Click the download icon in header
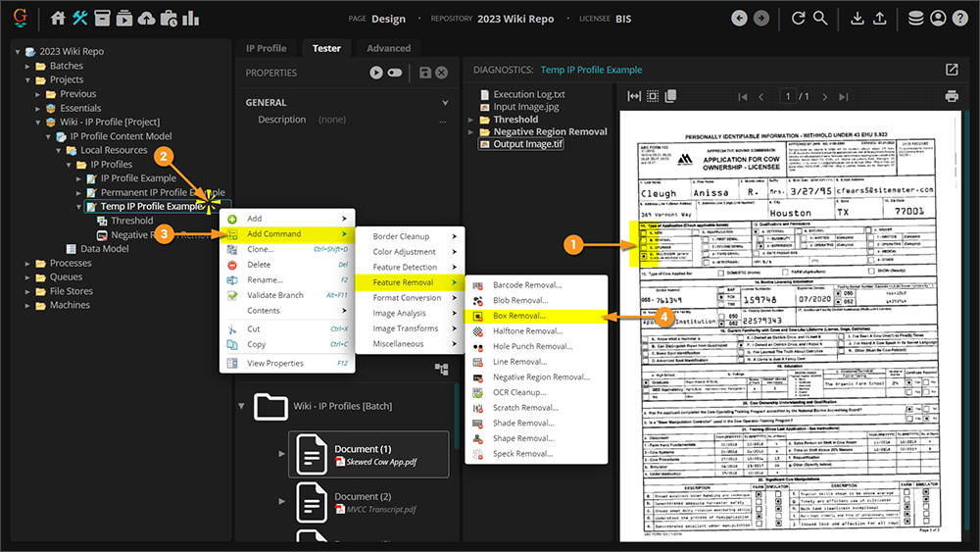 coord(857,18)
